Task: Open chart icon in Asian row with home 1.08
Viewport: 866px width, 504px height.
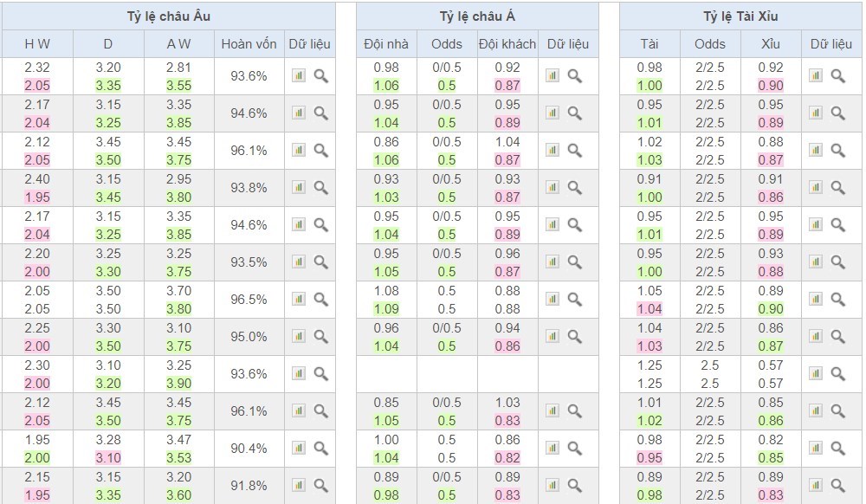Action: [x=553, y=300]
